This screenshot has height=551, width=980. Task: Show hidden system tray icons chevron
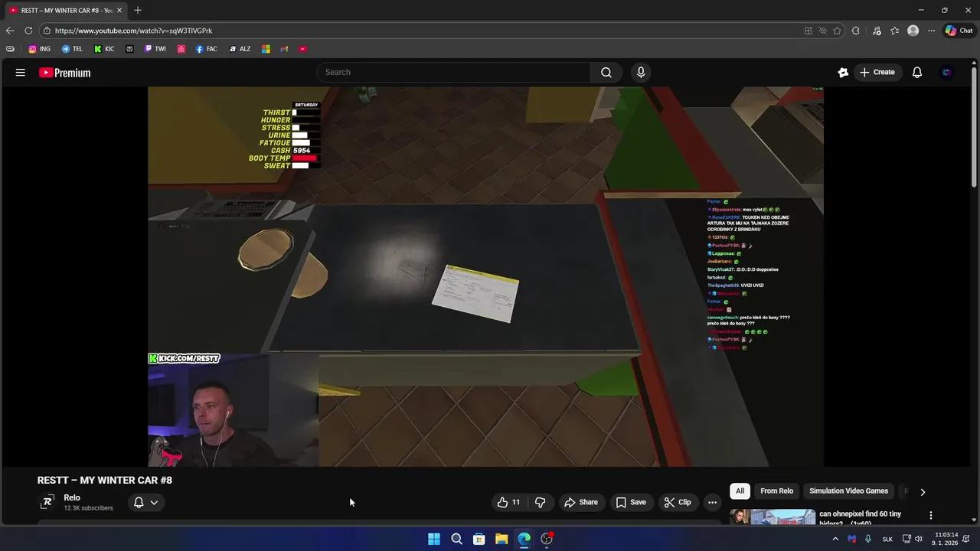click(x=835, y=539)
